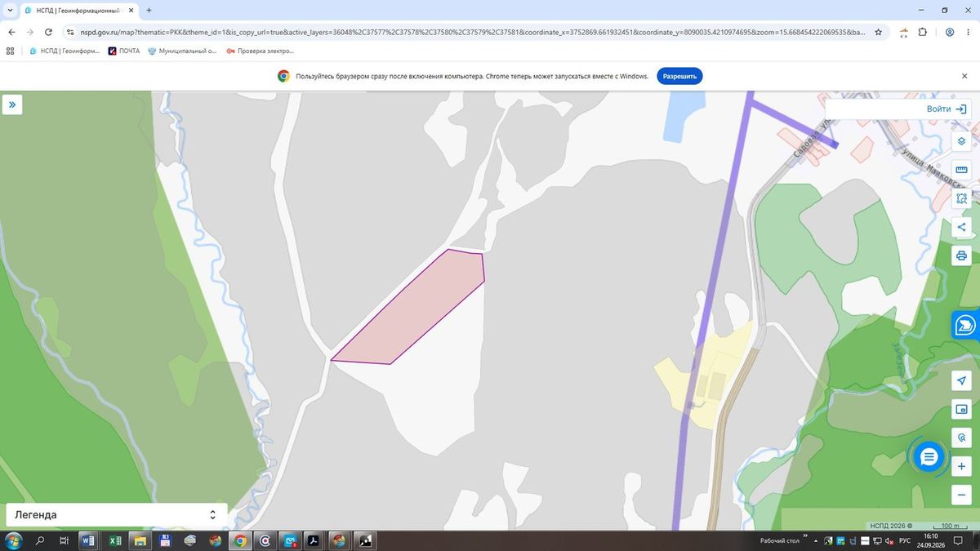Open Word from the taskbar
980x551 pixels.
[x=88, y=540]
